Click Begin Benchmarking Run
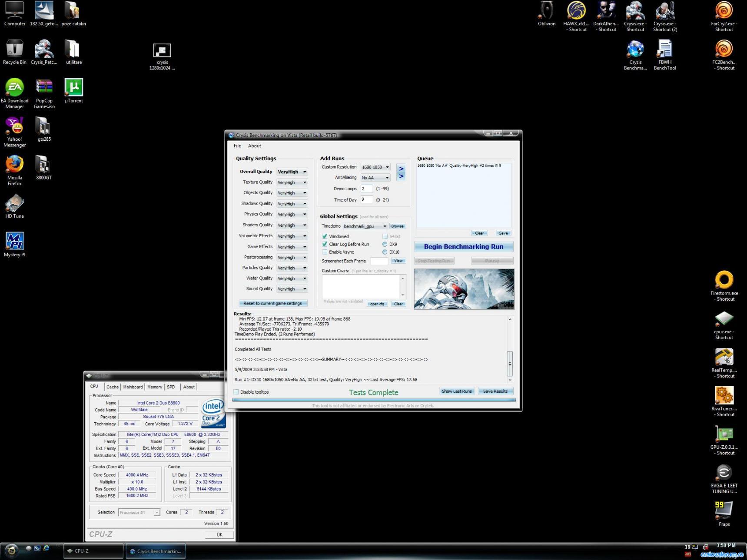This screenshot has width=747, height=560. pyautogui.click(x=464, y=247)
